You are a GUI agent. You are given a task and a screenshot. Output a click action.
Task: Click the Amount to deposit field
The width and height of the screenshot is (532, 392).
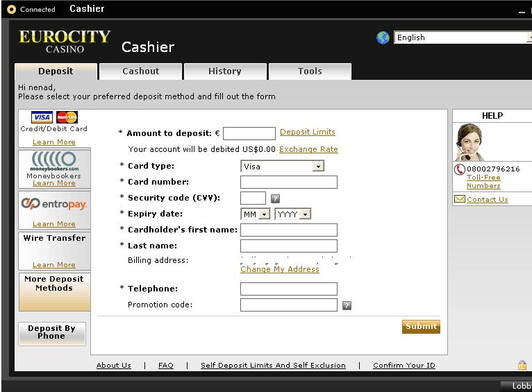tap(249, 134)
